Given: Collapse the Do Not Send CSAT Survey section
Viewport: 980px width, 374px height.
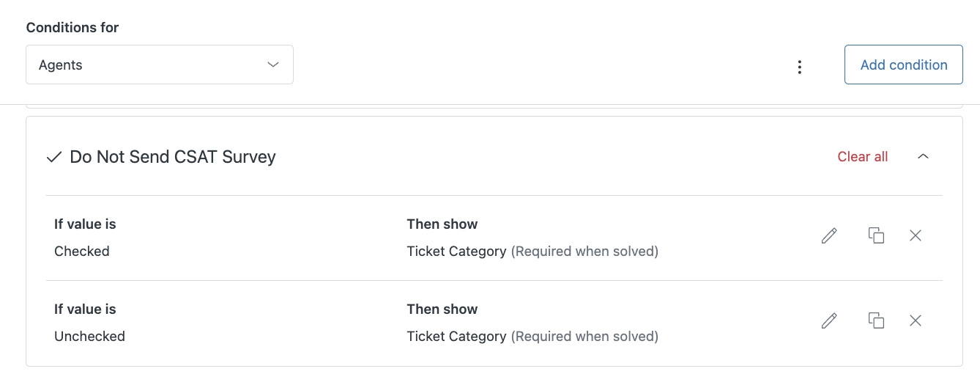Looking at the screenshot, I should (x=923, y=156).
